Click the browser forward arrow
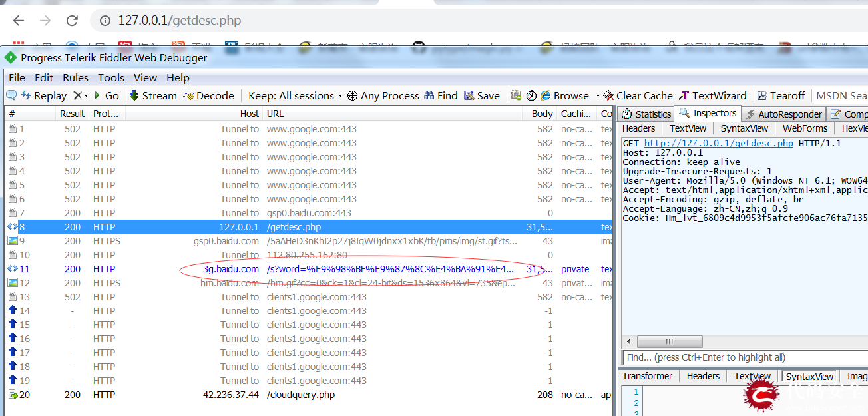Image resolution: width=868 pixels, height=416 pixels. [x=45, y=21]
